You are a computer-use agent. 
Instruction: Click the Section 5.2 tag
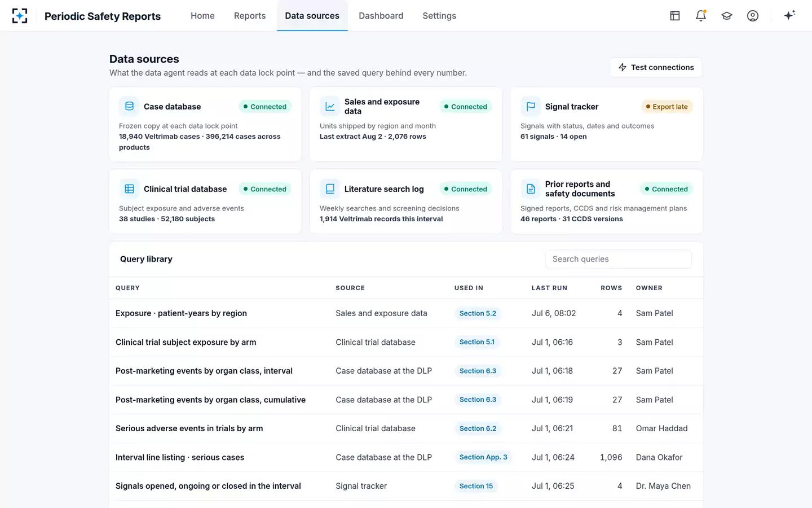478,313
